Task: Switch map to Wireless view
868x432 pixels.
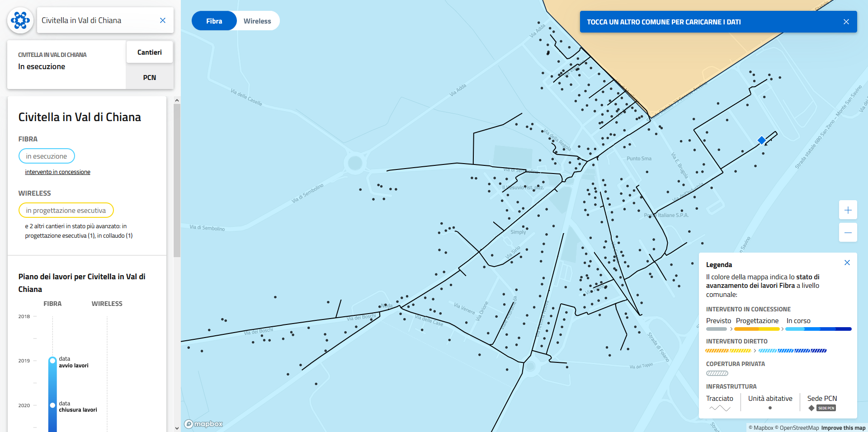Action: [257, 21]
